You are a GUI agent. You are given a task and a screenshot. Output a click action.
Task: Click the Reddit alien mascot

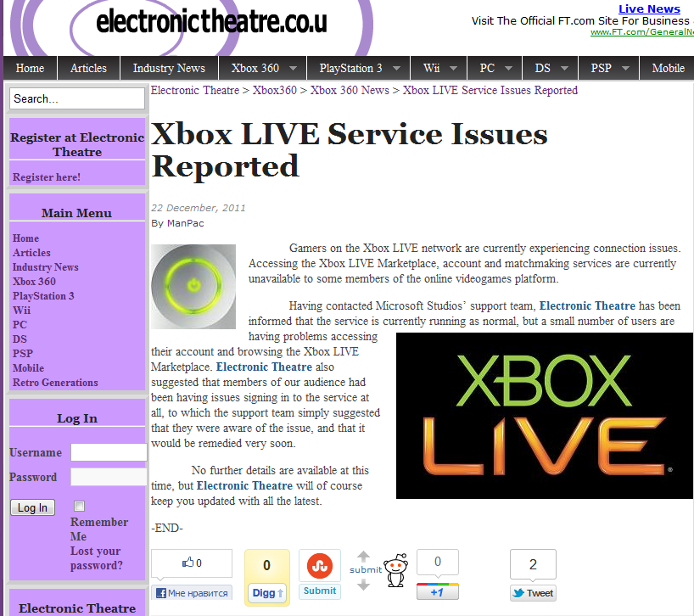(x=395, y=572)
